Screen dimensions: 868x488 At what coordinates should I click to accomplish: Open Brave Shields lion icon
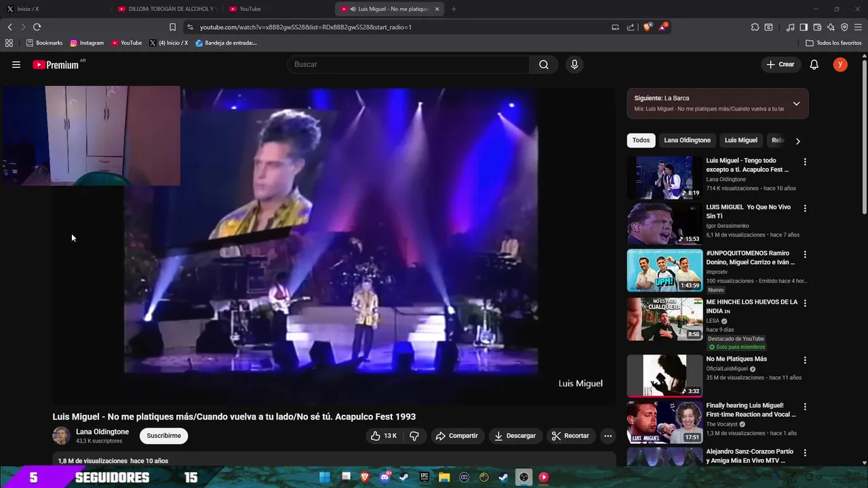[647, 27]
